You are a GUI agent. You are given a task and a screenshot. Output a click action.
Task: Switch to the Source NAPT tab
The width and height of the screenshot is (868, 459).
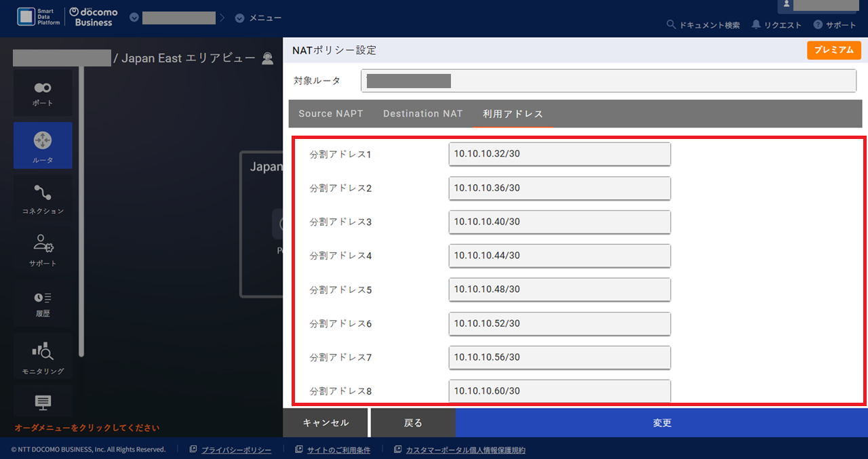click(331, 114)
